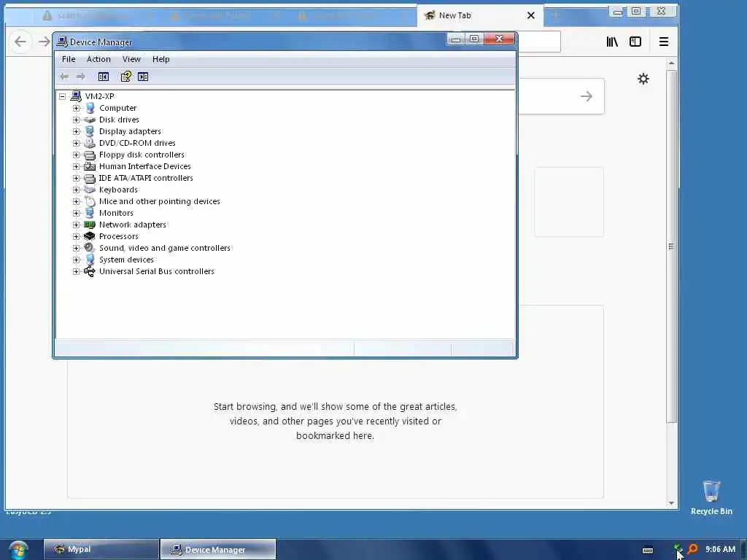Open Properties help toolbar icon with question mark
This screenshot has width=747, height=560.
pyautogui.click(x=125, y=77)
